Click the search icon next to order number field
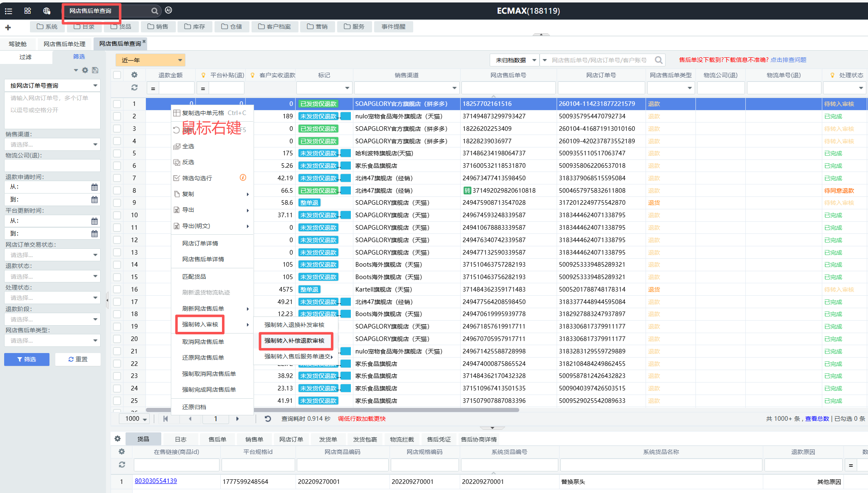Viewport: 868px width, 493px height. (658, 60)
